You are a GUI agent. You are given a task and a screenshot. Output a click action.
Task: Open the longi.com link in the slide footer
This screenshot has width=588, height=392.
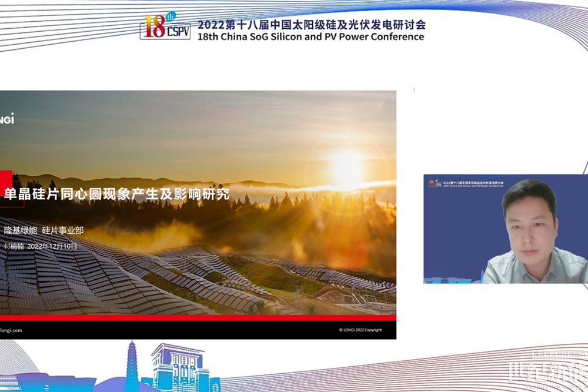click(x=11, y=330)
